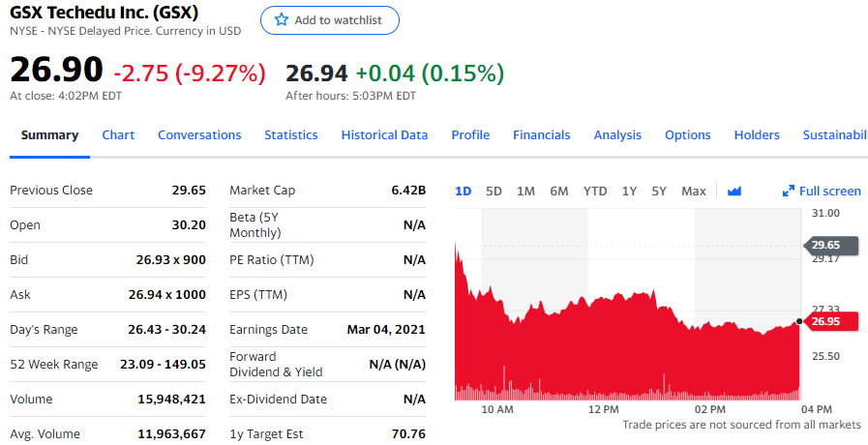Open the Options tab
Viewport: 868px width, 445px height.
688,135
